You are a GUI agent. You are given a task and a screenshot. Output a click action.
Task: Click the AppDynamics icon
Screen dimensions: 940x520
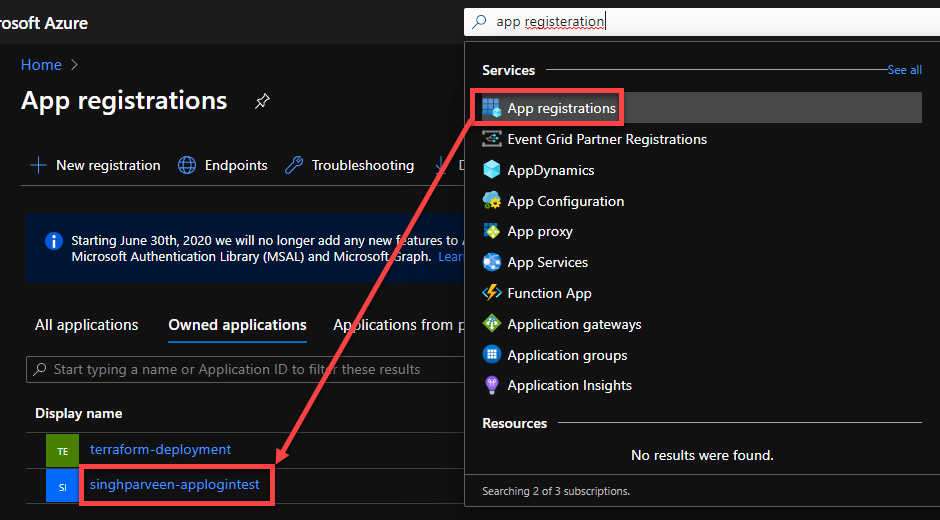pos(492,170)
